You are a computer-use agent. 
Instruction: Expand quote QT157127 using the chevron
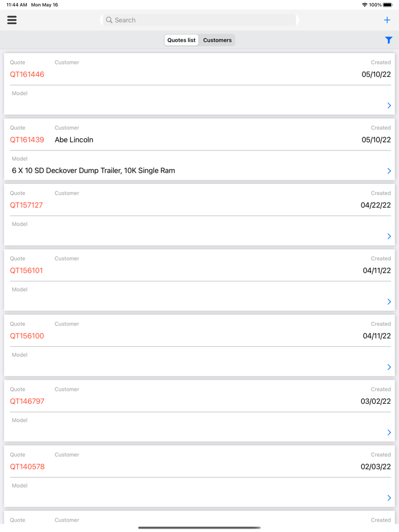[x=389, y=236]
